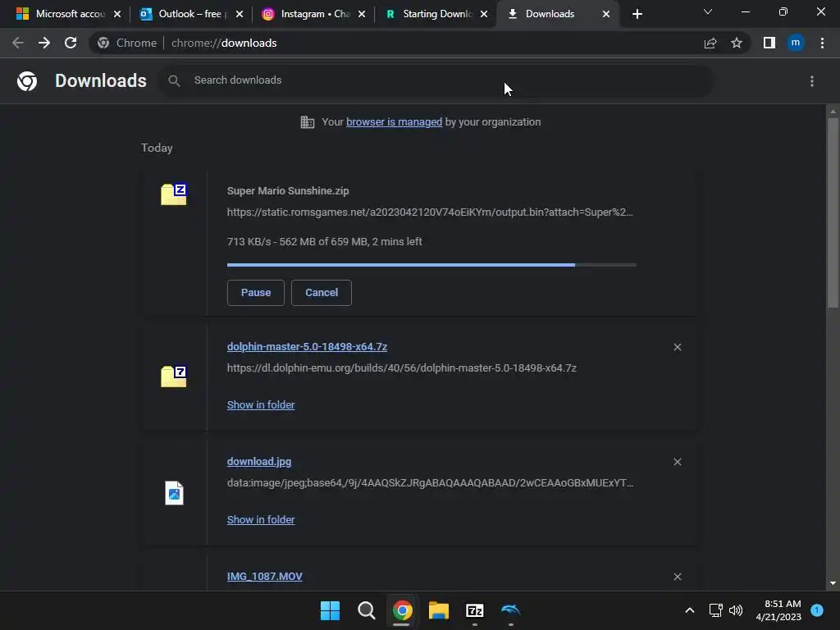
Task: Click the download progress bar
Action: (x=431, y=265)
